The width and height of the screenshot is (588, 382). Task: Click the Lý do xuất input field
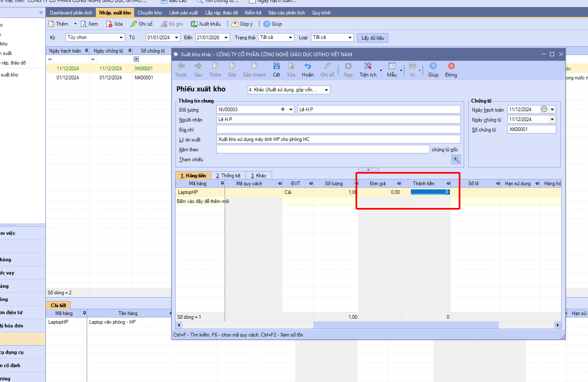[338, 139]
